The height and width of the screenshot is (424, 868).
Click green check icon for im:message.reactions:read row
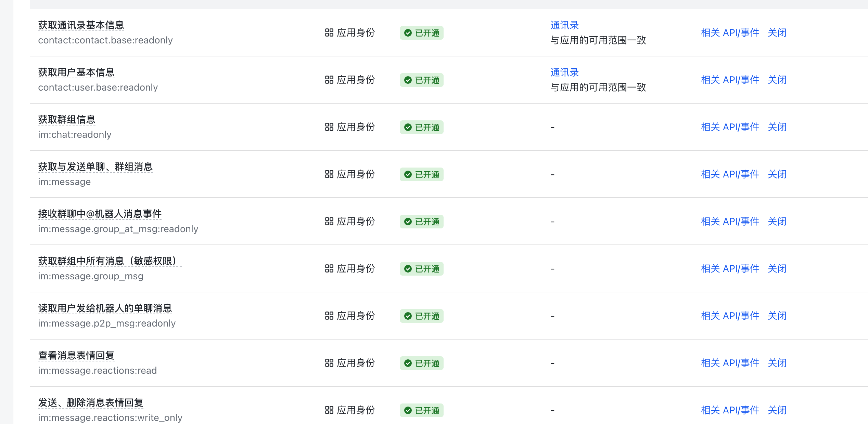coord(408,363)
